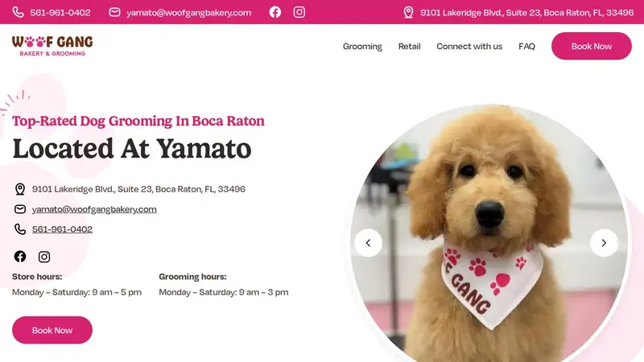Open the Connect with us menu item
This screenshot has height=362, width=644.
(x=469, y=47)
